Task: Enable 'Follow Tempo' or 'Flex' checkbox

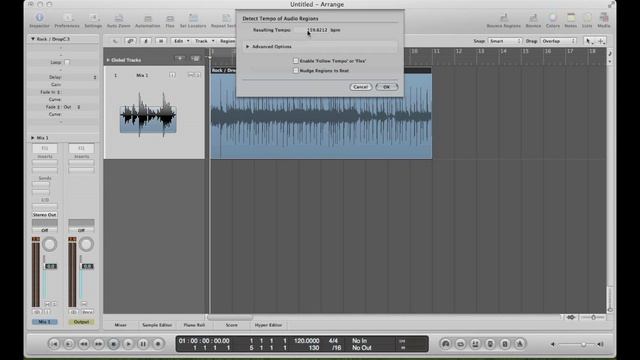Action: tap(296, 61)
